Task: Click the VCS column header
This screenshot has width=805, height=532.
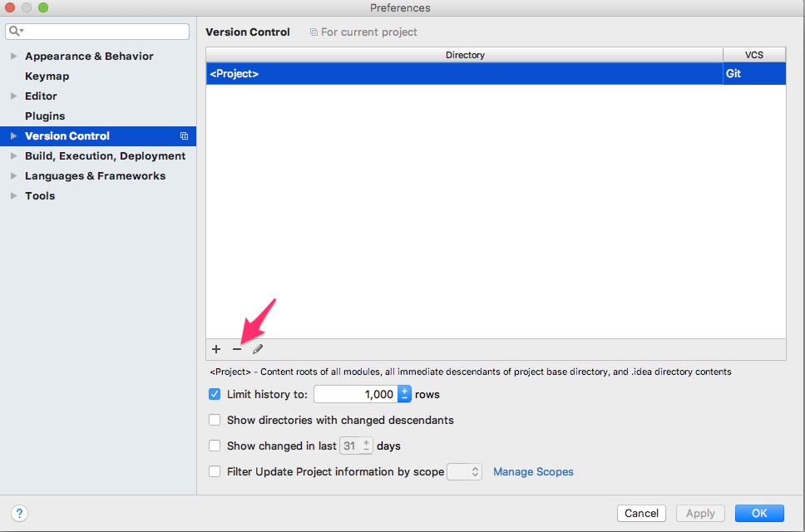Action: point(754,55)
